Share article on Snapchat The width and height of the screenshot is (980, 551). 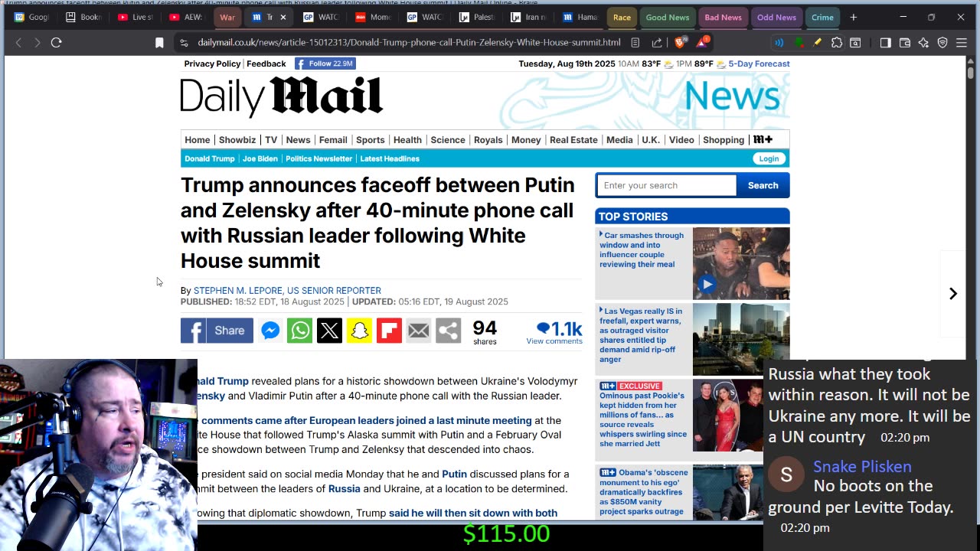tap(359, 331)
